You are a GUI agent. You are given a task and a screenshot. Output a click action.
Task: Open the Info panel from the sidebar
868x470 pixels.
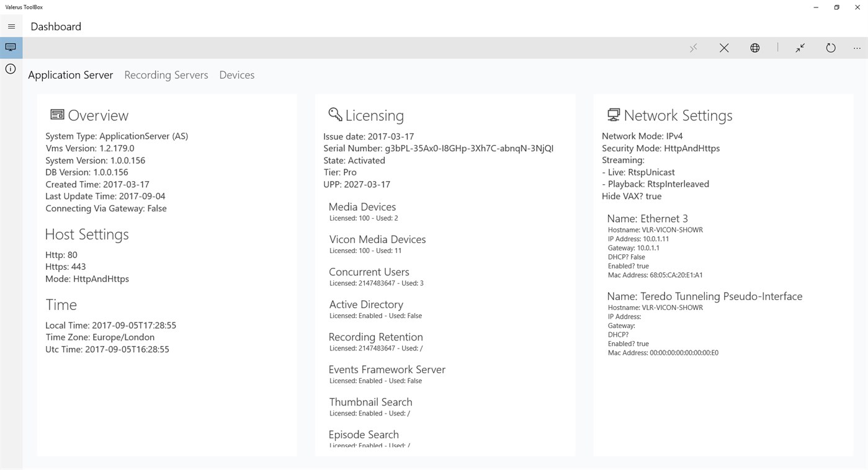click(11, 69)
